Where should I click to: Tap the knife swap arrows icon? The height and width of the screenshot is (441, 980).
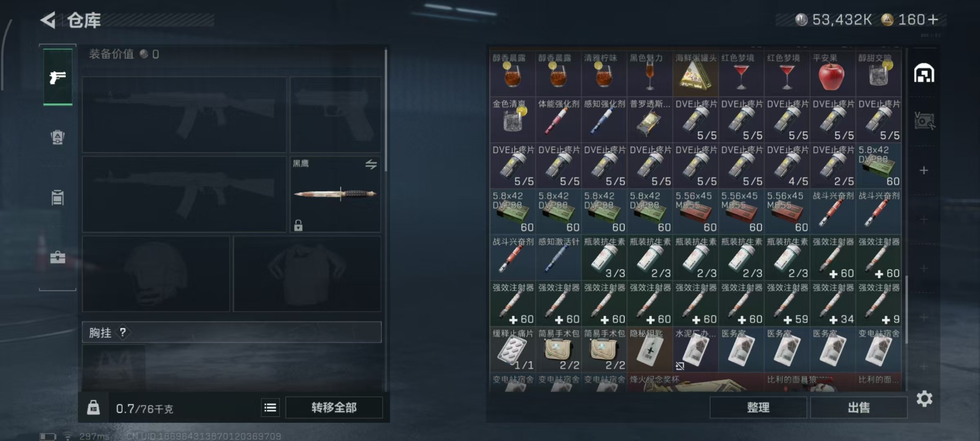(x=371, y=164)
